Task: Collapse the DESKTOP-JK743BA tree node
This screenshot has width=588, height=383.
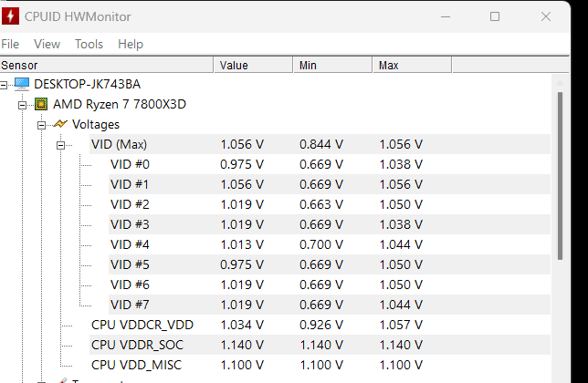Action: [6, 84]
